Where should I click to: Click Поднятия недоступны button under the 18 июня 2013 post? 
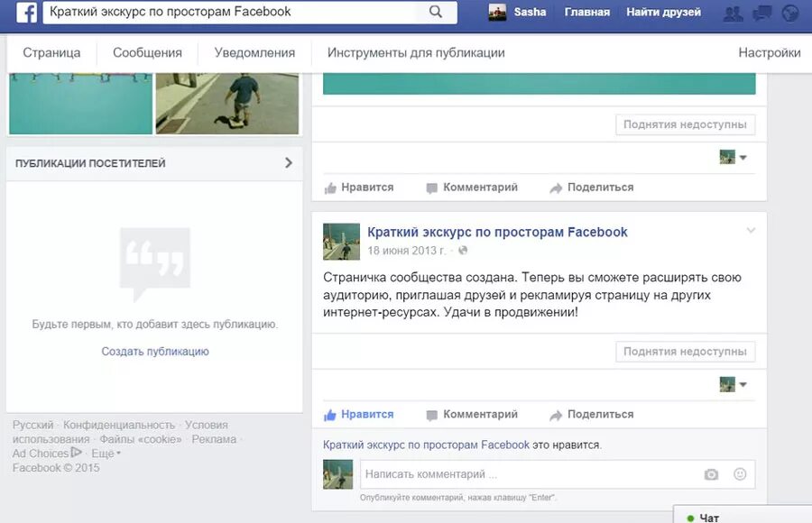(685, 352)
